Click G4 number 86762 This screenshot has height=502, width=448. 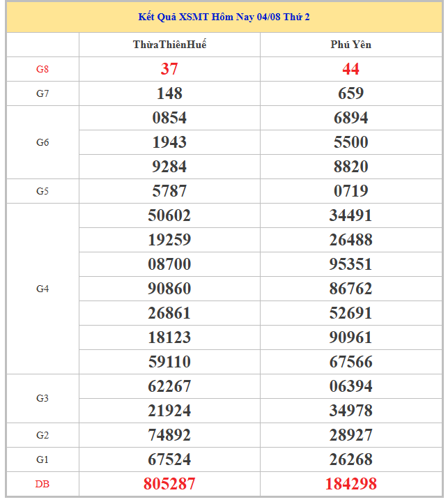click(350, 289)
